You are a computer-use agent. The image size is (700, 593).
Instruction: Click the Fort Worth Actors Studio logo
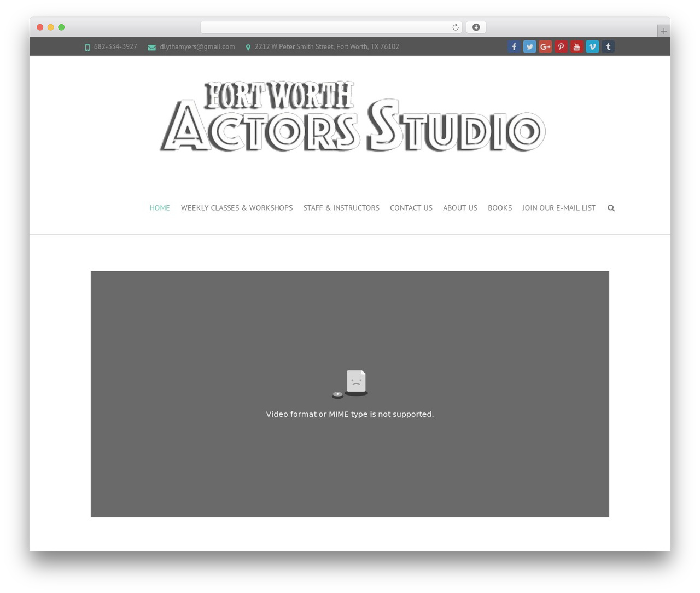point(353,116)
